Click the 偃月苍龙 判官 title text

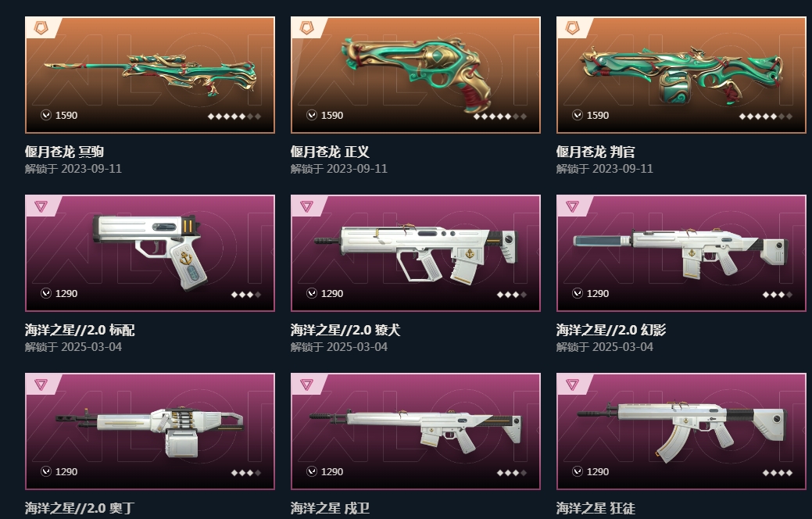596,152
